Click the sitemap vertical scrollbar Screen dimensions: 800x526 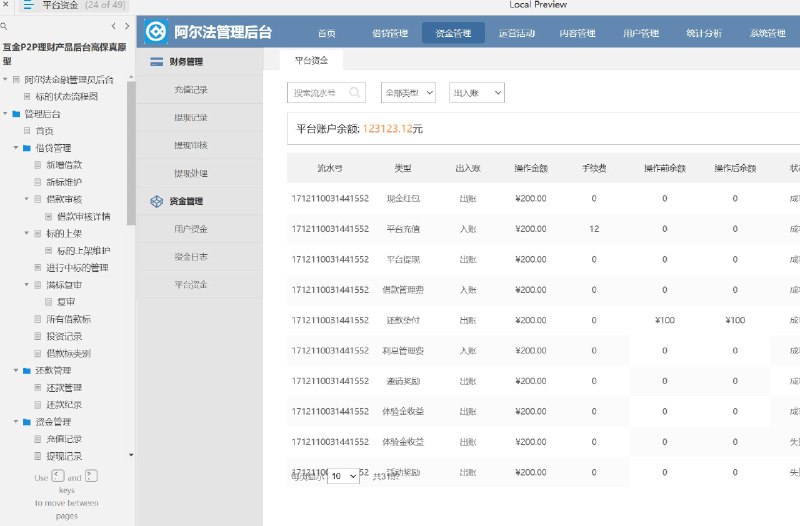[x=131, y=153]
